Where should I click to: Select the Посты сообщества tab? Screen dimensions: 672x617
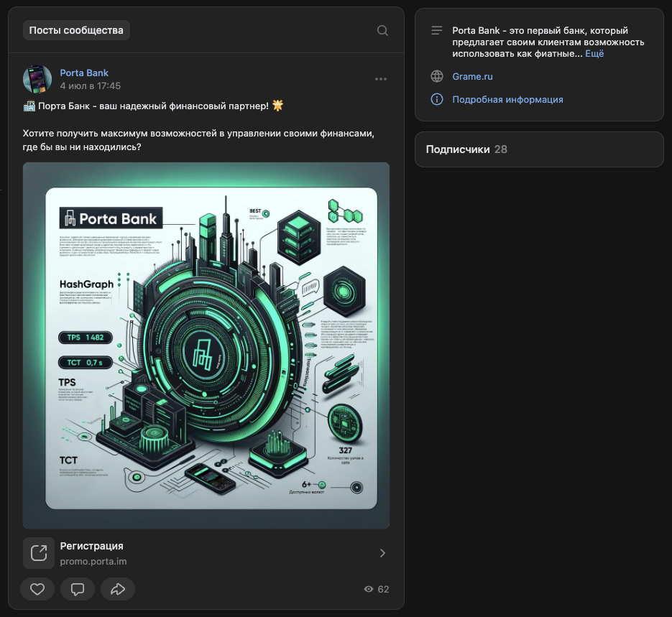tap(76, 30)
